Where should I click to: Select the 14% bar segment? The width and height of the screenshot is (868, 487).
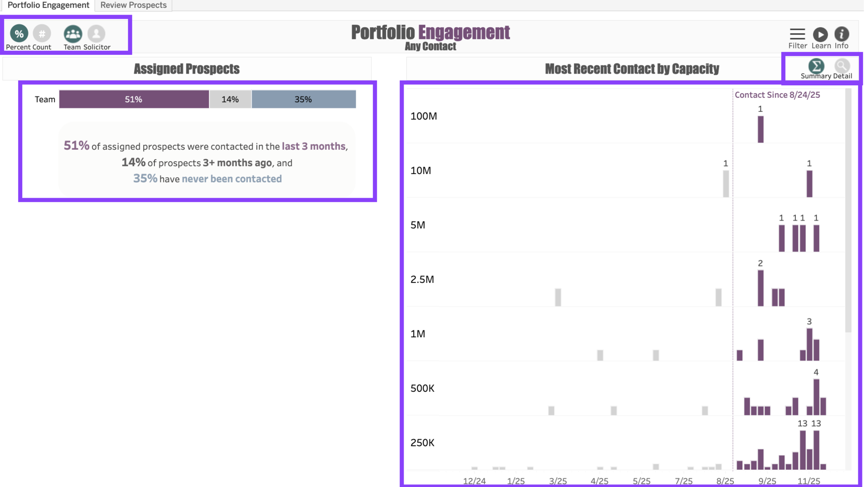230,99
